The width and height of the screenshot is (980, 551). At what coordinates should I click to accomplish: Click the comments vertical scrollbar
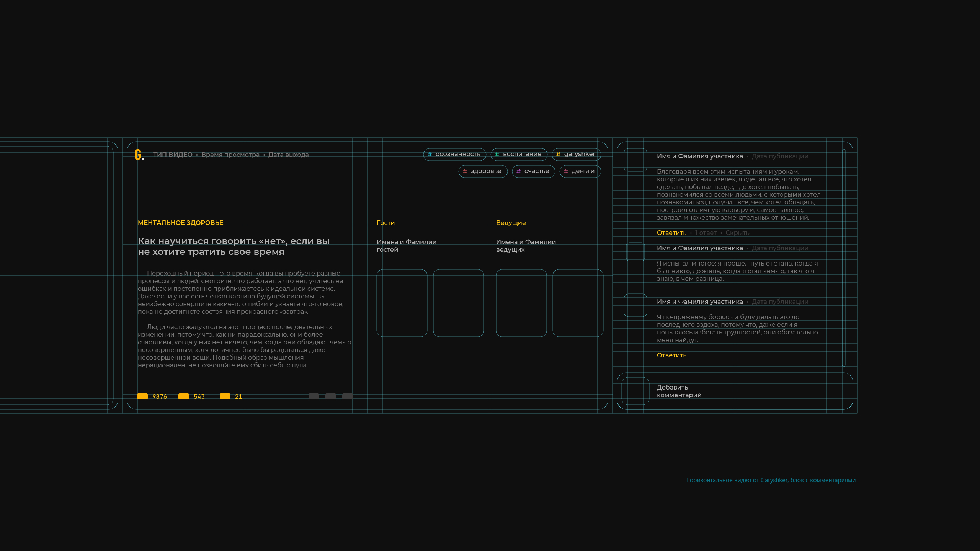tap(844, 258)
